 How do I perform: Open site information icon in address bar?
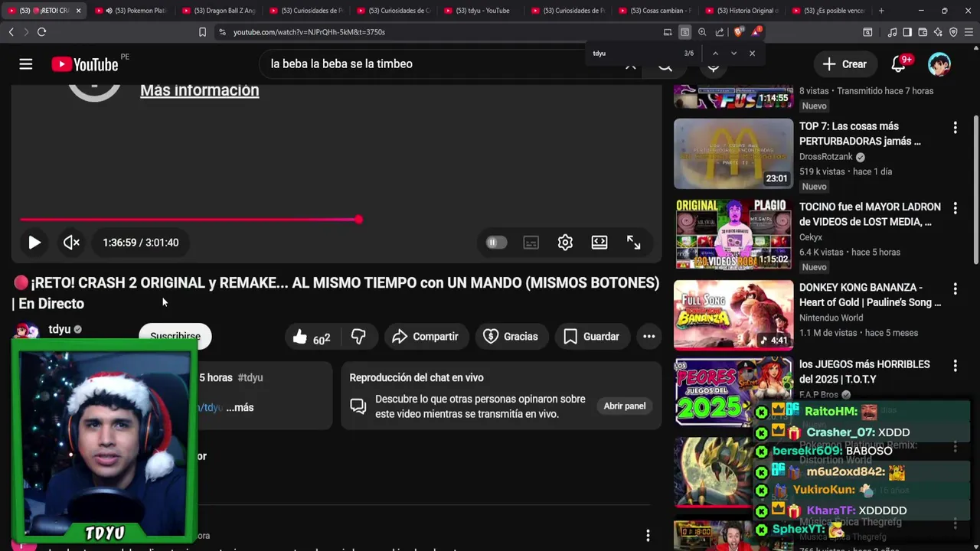tap(222, 32)
